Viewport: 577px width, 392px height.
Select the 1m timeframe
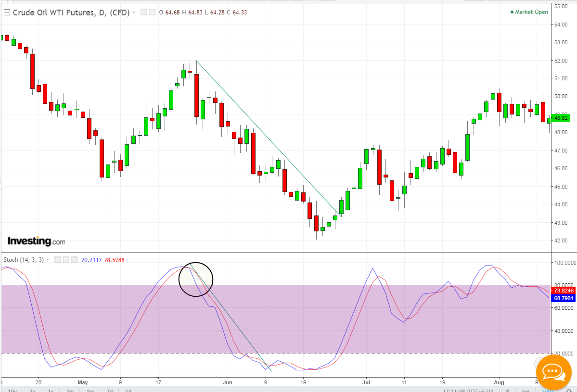coord(90,391)
